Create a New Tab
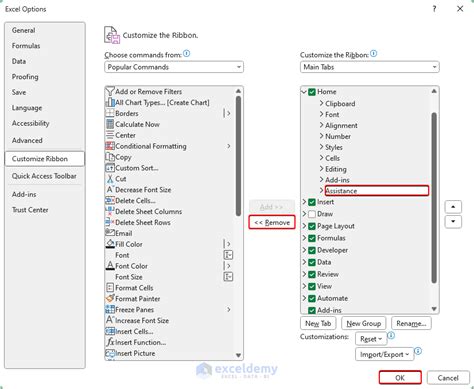 point(318,323)
